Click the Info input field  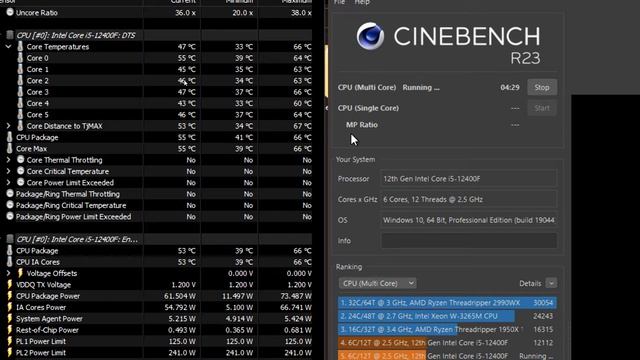click(x=469, y=240)
